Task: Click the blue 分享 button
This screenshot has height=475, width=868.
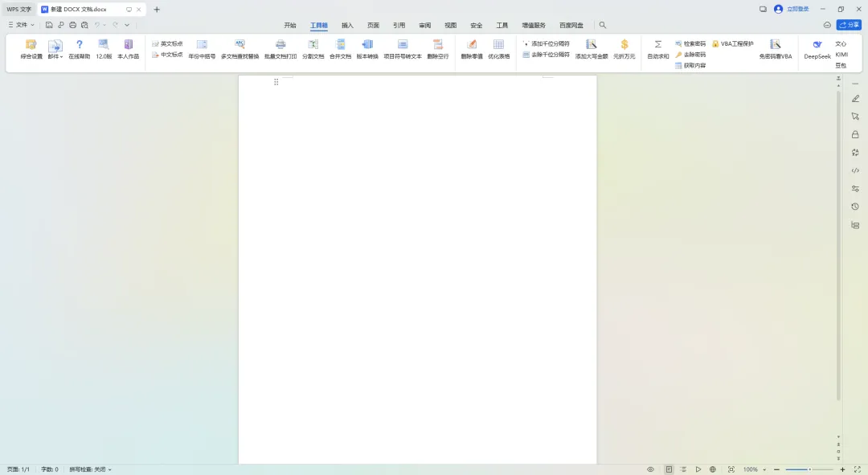Action: 850,25
